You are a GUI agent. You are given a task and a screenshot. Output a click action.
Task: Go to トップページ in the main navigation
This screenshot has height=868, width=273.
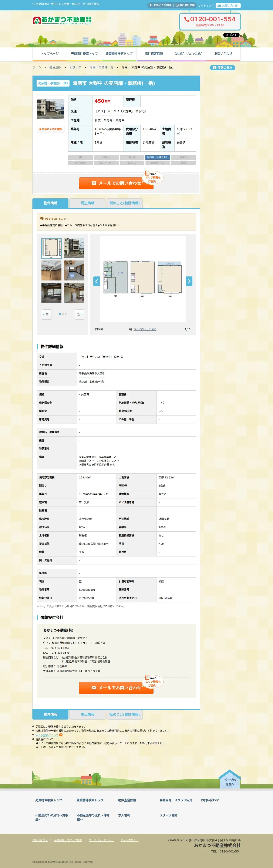(x=50, y=54)
